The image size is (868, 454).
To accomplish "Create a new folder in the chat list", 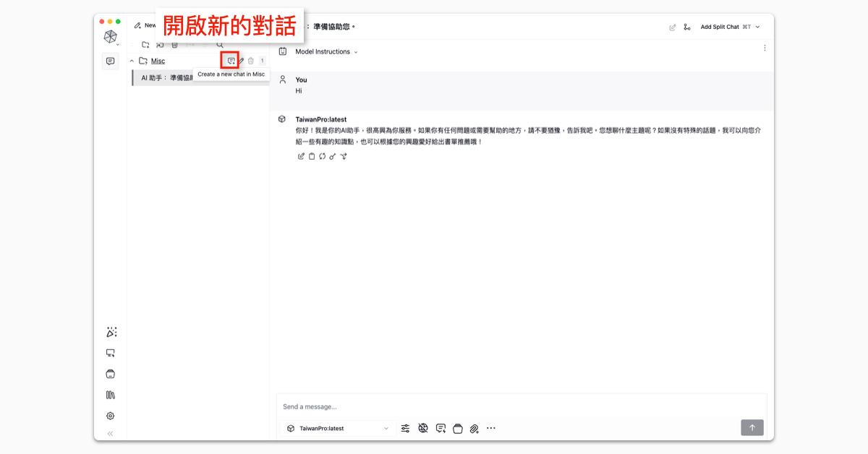I will [145, 45].
